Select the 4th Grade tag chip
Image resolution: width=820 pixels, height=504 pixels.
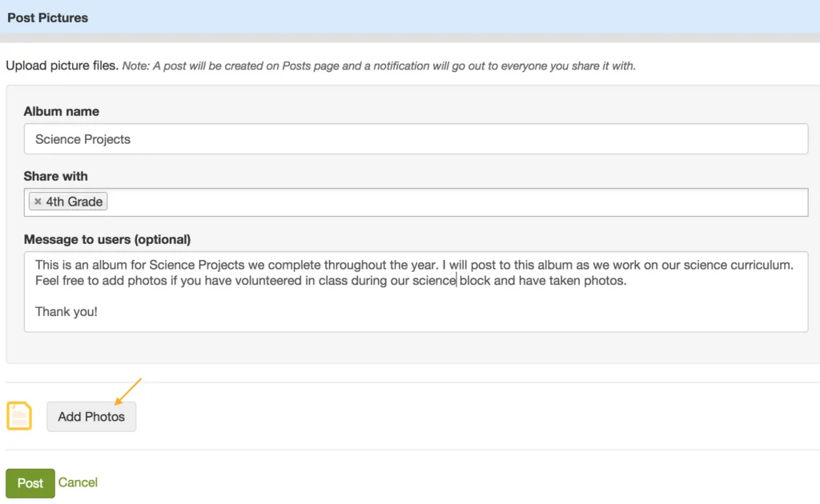pos(68,202)
